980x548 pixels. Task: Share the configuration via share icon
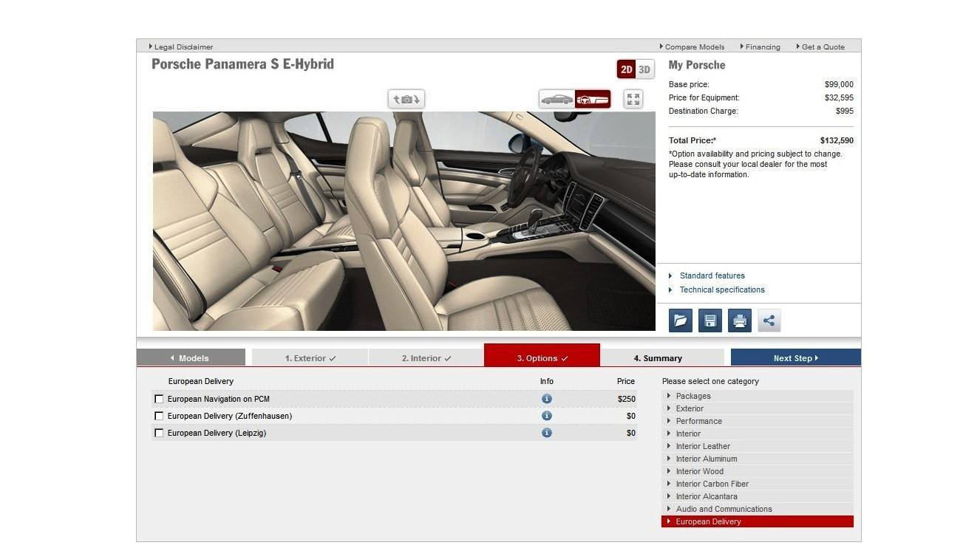(x=769, y=321)
